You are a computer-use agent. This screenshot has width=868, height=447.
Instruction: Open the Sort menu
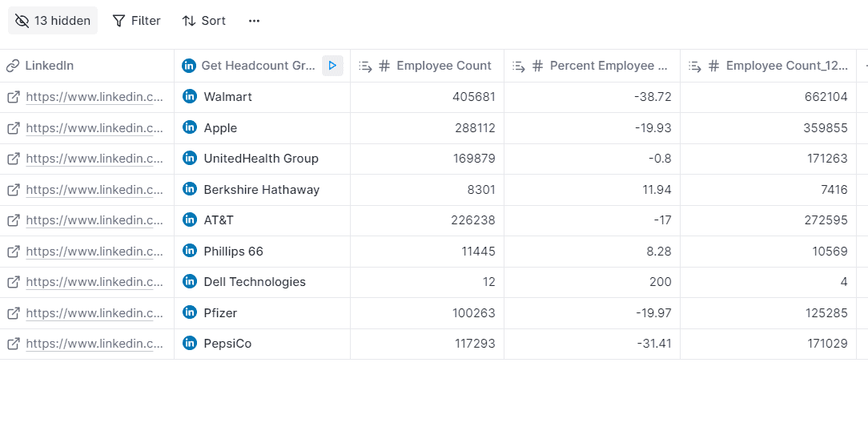204,21
